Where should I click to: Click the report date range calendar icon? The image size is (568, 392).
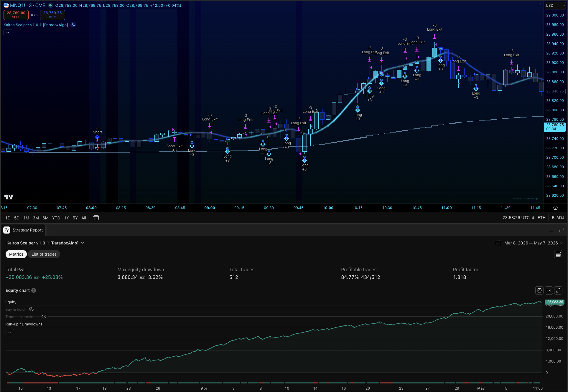pos(498,243)
